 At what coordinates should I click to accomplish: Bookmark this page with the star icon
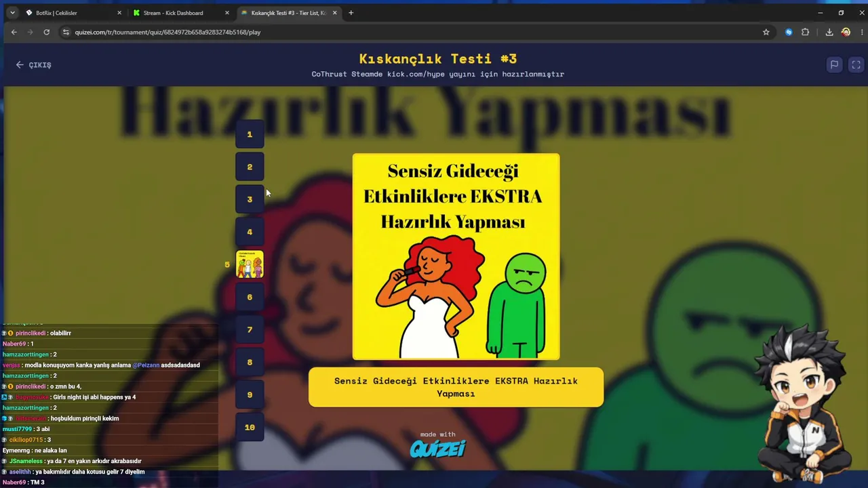pos(766,32)
